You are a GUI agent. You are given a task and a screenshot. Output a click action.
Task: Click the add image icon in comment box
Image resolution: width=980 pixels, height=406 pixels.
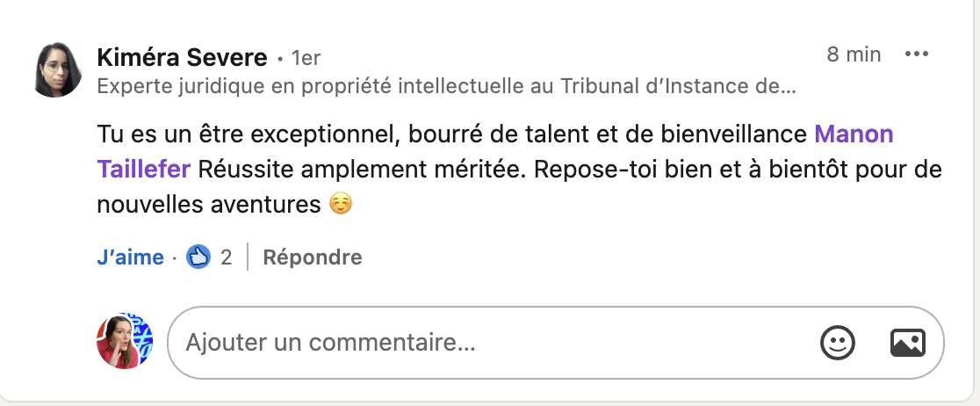[x=907, y=343]
